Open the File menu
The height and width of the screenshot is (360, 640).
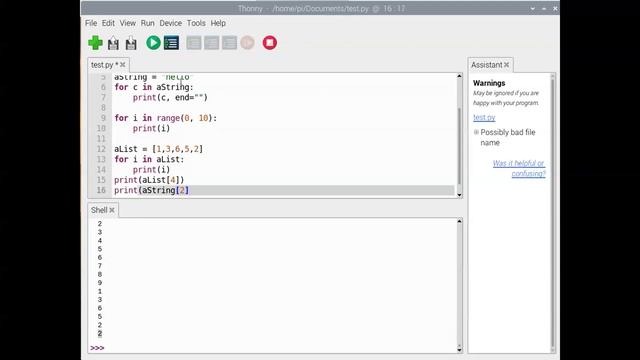coord(91,23)
